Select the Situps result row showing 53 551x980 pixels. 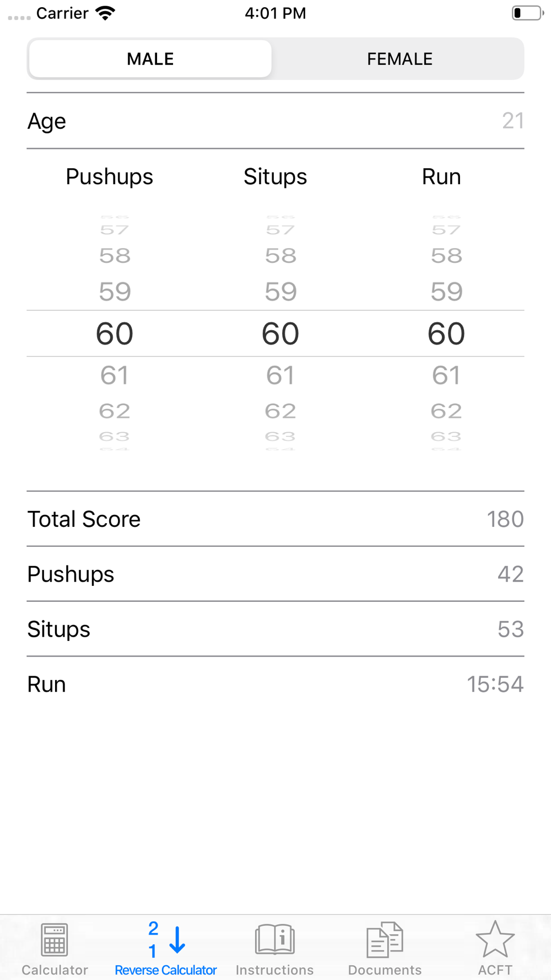pyautogui.click(x=275, y=629)
